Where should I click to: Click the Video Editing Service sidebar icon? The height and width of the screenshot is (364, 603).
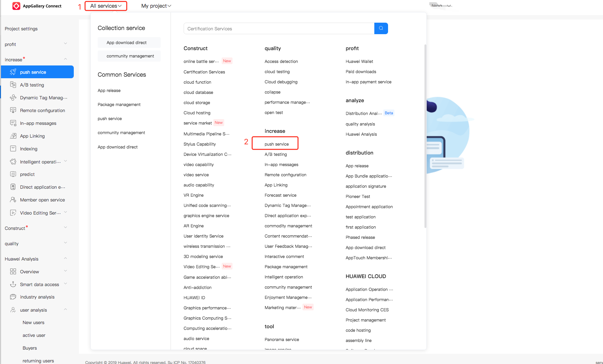[13, 213]
